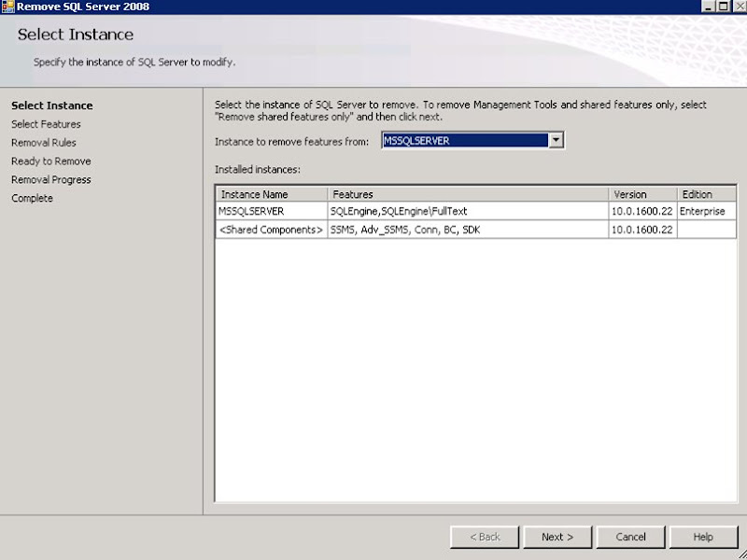
Task: Go to Complete step in sidebar
Action: [x=32, y=199]
